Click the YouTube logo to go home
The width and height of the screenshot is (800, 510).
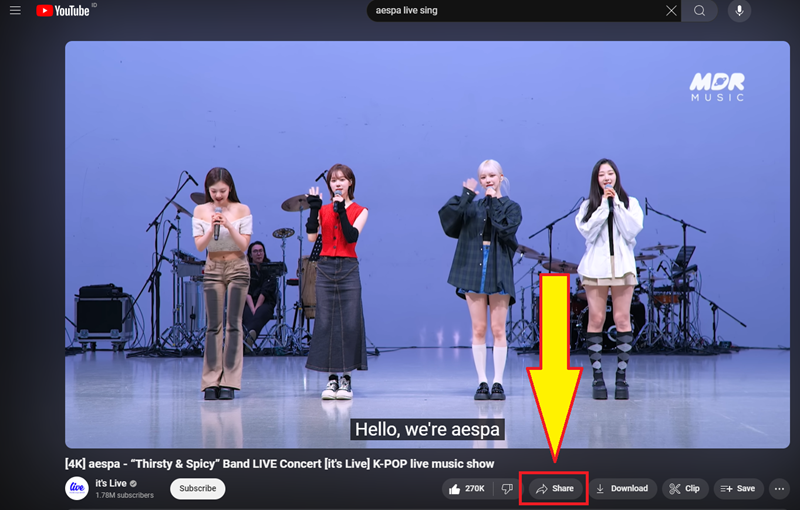[66, 11]
